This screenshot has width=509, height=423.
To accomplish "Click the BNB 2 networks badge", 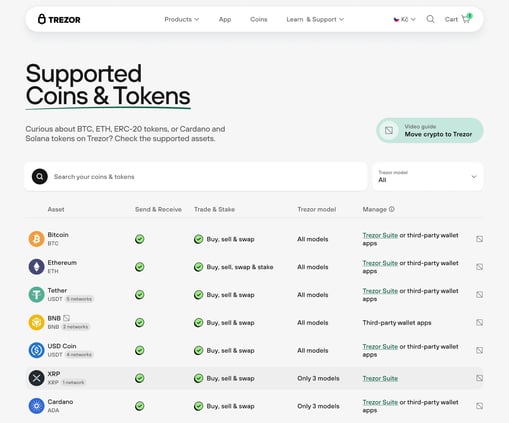I will tap(76, 327).
